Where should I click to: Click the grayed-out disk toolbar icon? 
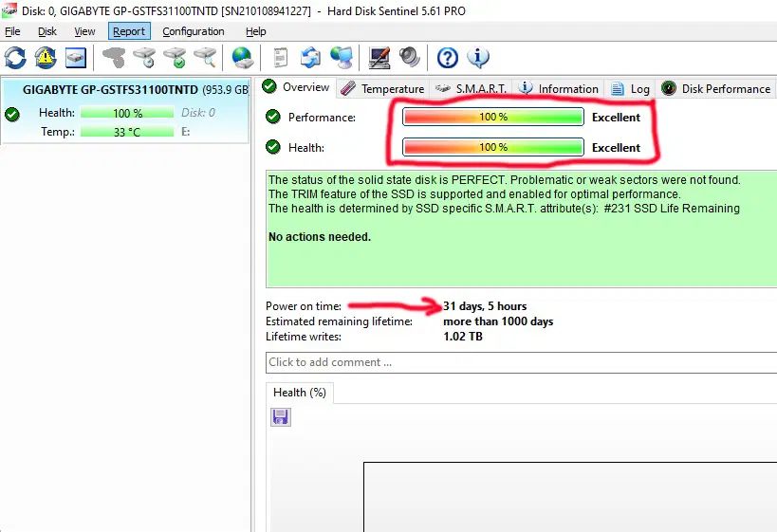tap(114, 58)
